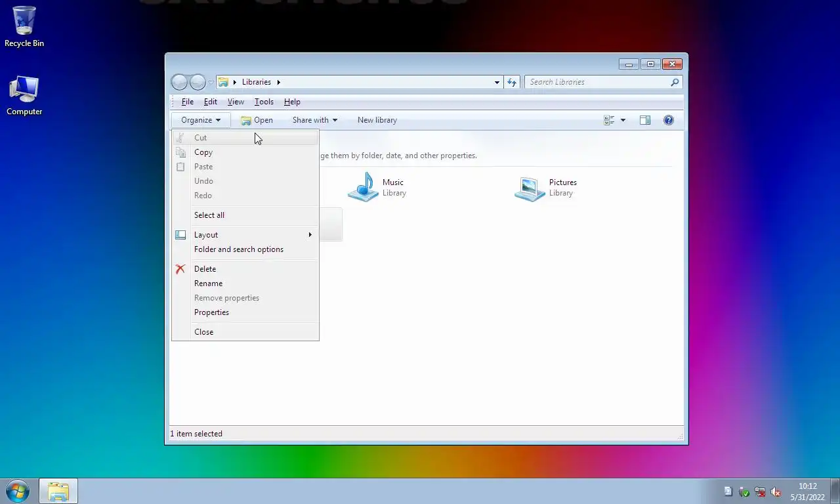Click the '1 item selected' status text
The height and width of the screenshot is (504, 840).
click(x=196, y=434)
